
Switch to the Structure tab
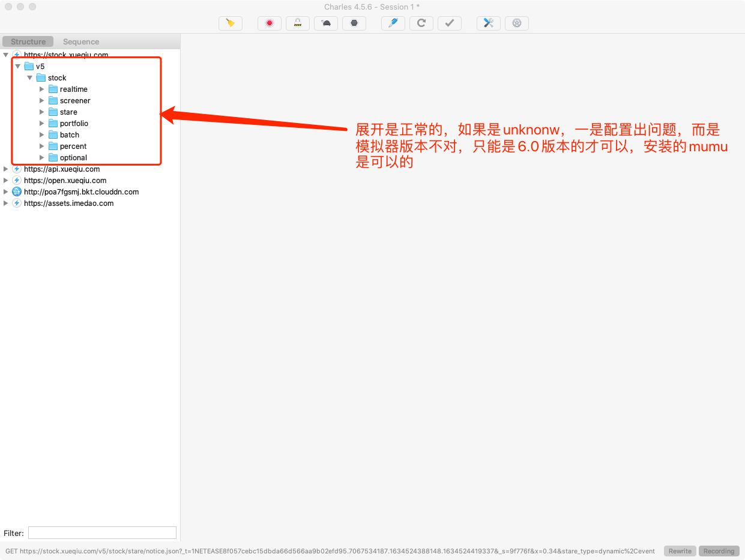tap(28, 41)
